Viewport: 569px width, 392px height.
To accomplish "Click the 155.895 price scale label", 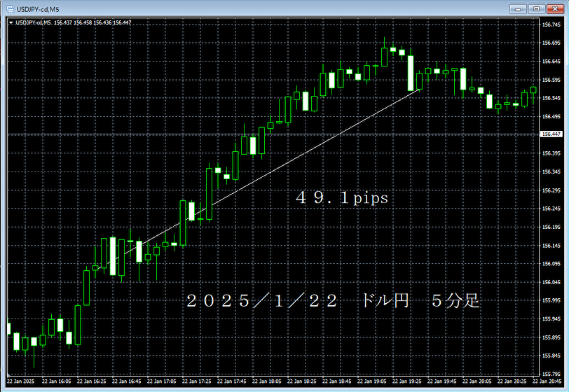I will pos(551,337).
